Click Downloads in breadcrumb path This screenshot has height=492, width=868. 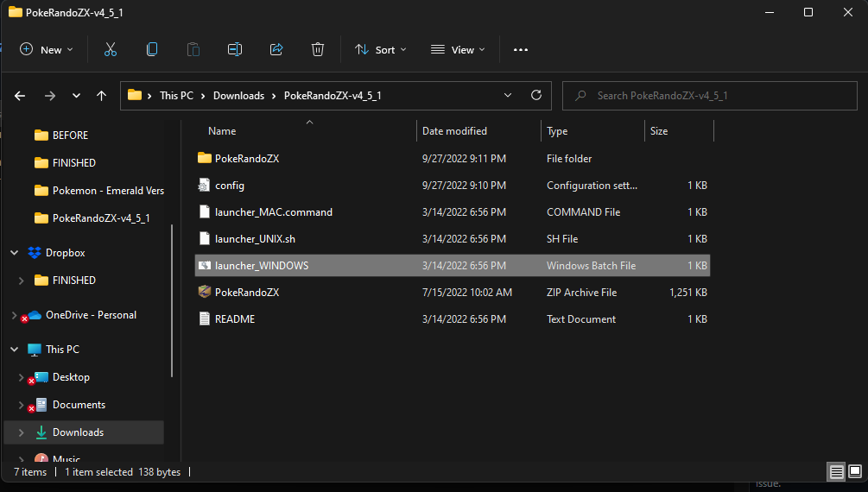pyautogui.click(x=238, y=95)
